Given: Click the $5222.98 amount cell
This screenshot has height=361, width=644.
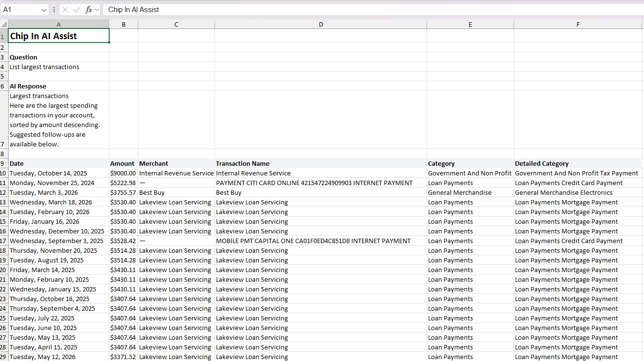Looking at the screenshot, I should [x=124, y=183].
